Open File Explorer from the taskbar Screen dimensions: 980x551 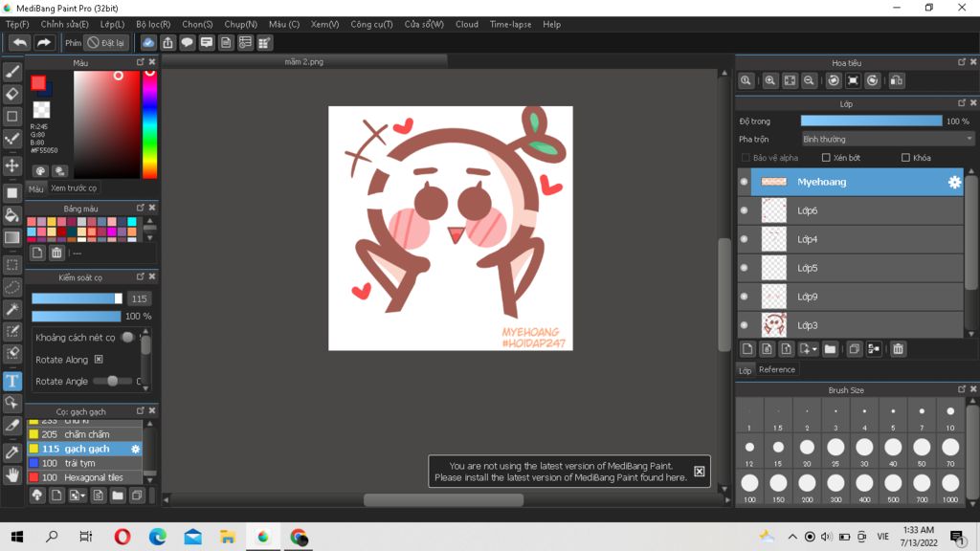click(228, 537)
